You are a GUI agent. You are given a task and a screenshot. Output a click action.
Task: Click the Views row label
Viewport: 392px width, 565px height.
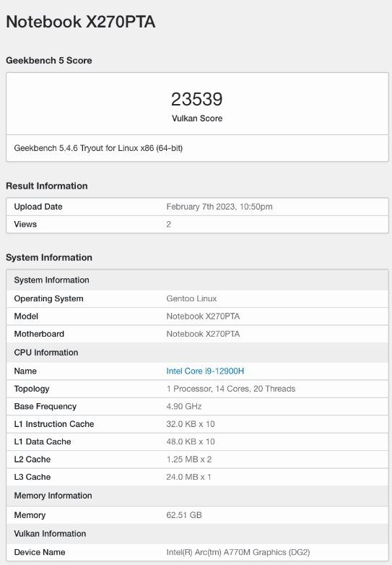point(25,224)
